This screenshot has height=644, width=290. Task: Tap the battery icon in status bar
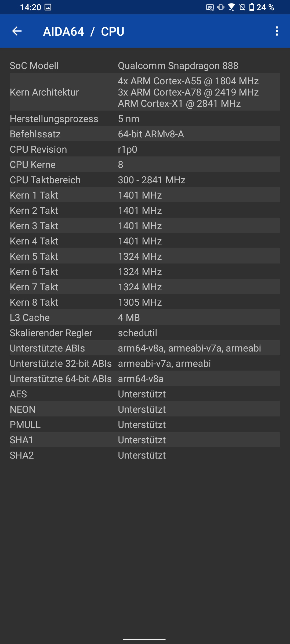coord(251,7)
